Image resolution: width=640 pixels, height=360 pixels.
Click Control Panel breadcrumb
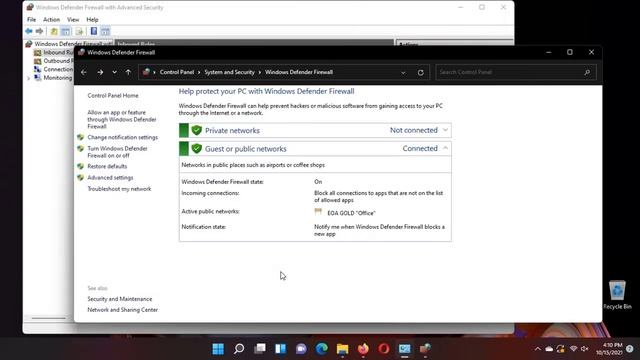(177, 72)
